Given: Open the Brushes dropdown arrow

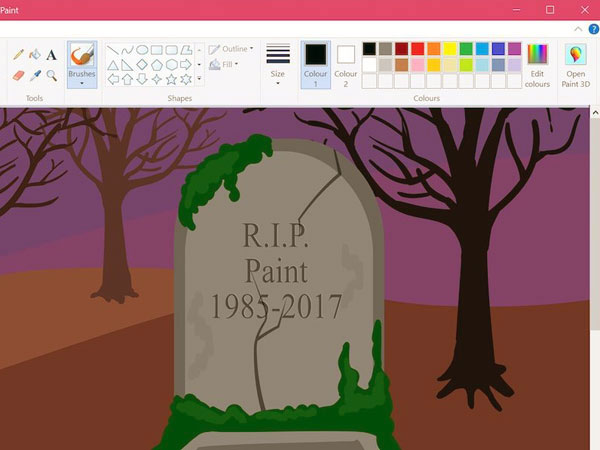Looking at the screenshot, I should [x=82, y=83].
